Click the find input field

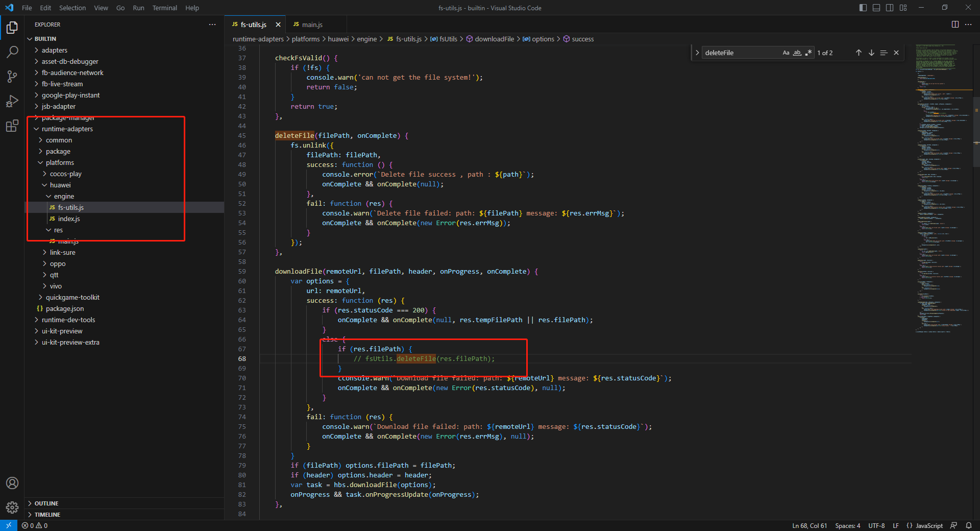[x=740, y=53]
